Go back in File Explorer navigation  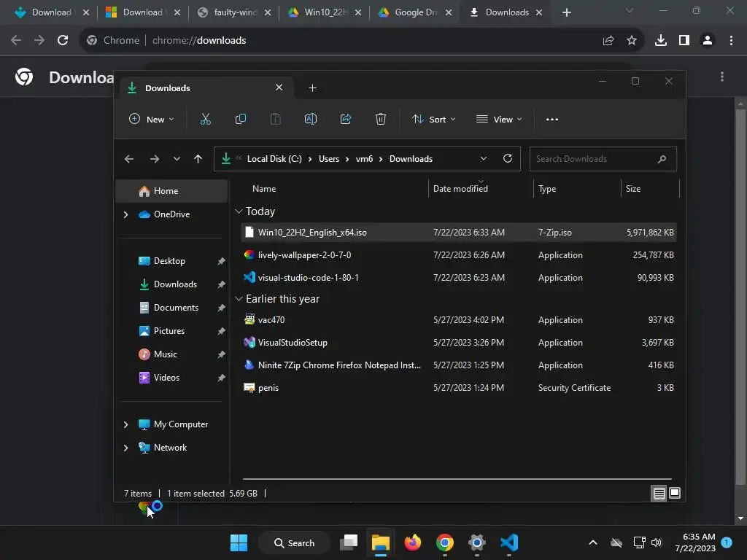click(129, 159)
